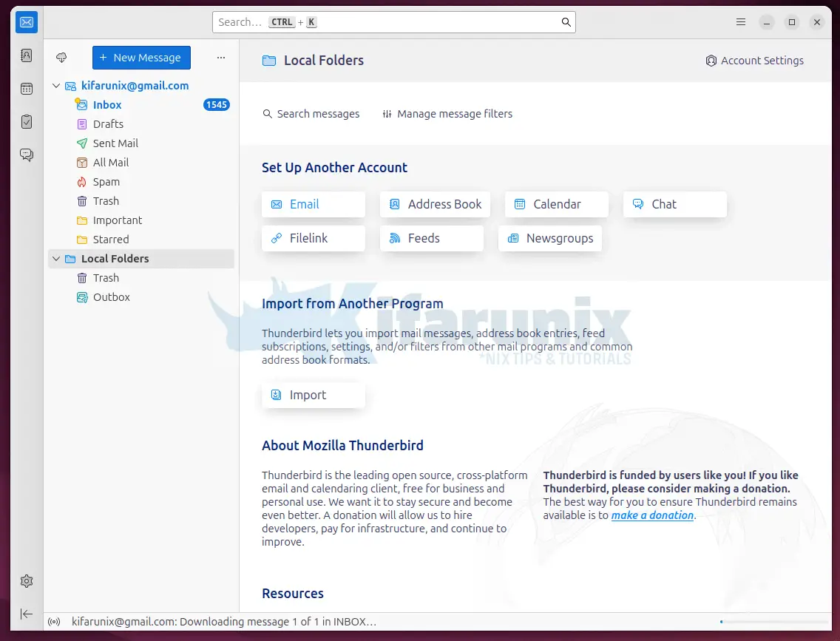Click the Mail space icon

(x=27, y=22)
